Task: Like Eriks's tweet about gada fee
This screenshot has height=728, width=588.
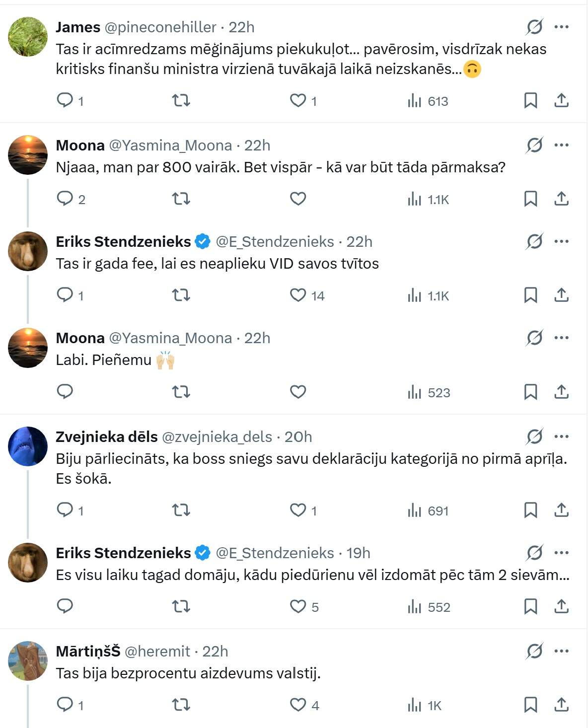Action: tap(298, 295)
